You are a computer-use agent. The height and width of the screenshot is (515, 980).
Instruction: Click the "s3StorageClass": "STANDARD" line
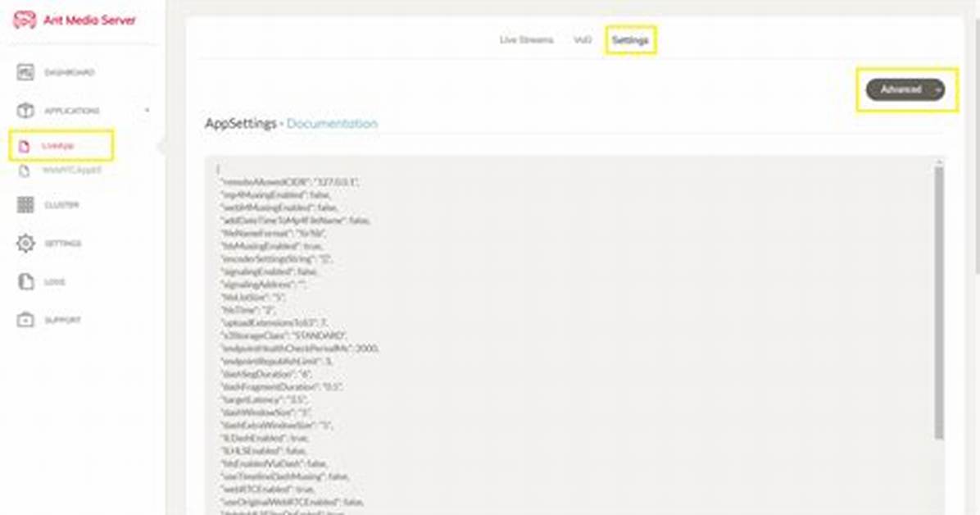coord(284,335)
